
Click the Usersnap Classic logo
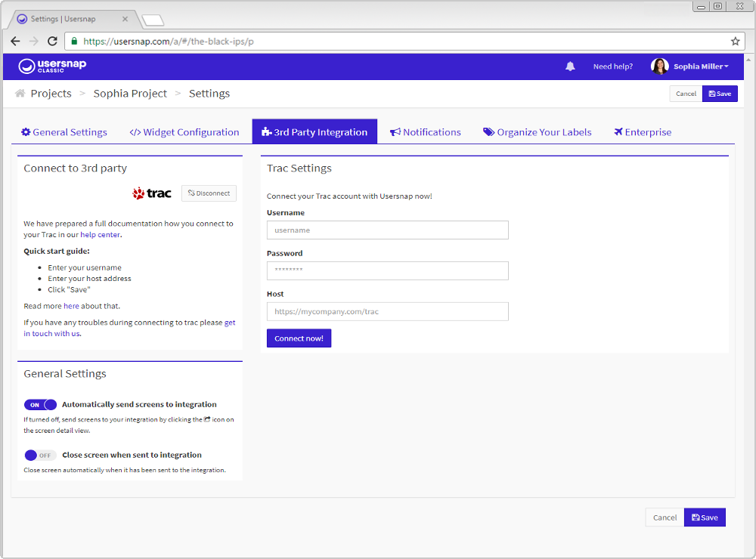tap(52, 66)
